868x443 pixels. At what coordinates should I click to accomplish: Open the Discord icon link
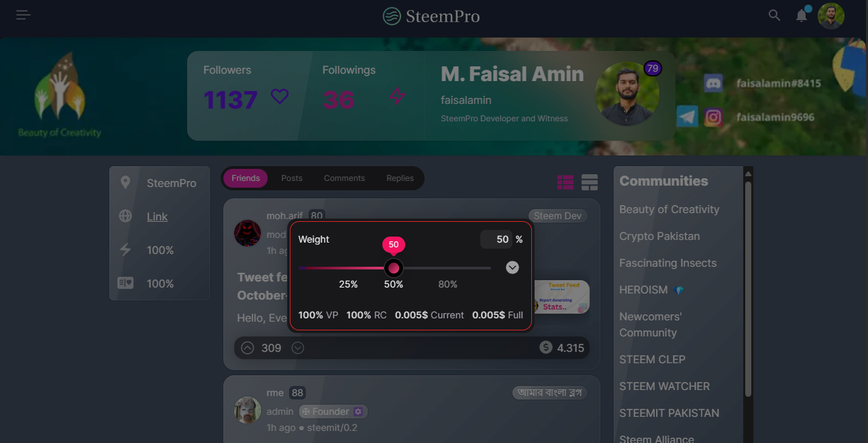pyautogui.click(x=713, y=83)
